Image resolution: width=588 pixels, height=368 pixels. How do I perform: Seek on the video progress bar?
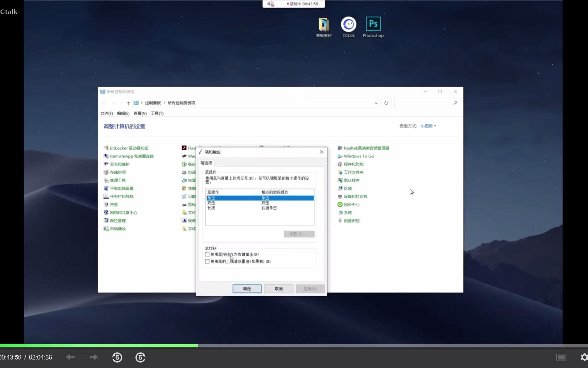click(x=294, y=346)
